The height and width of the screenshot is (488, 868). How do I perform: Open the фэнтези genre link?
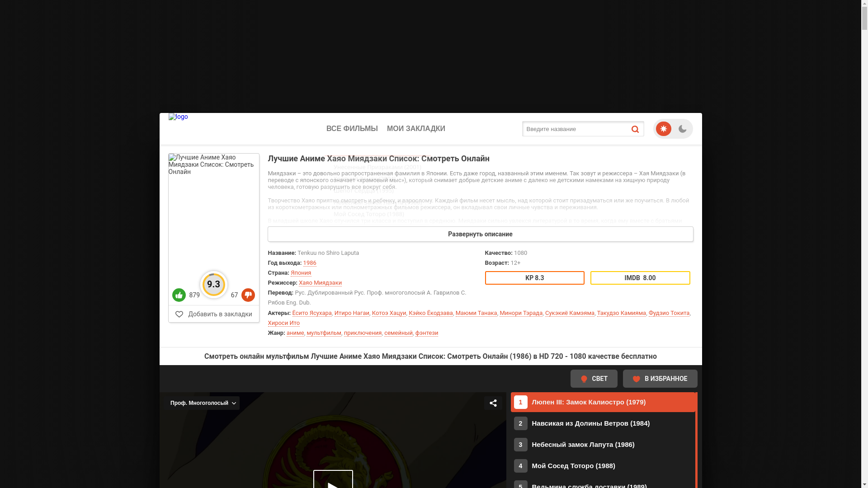[427, 333]
